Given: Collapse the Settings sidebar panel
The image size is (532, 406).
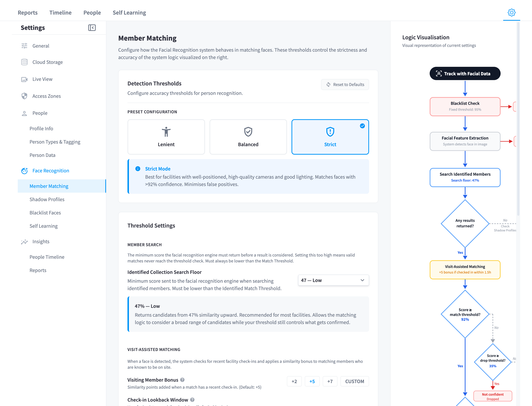Looking at the screenshot, I should click(x=92, y=28).
